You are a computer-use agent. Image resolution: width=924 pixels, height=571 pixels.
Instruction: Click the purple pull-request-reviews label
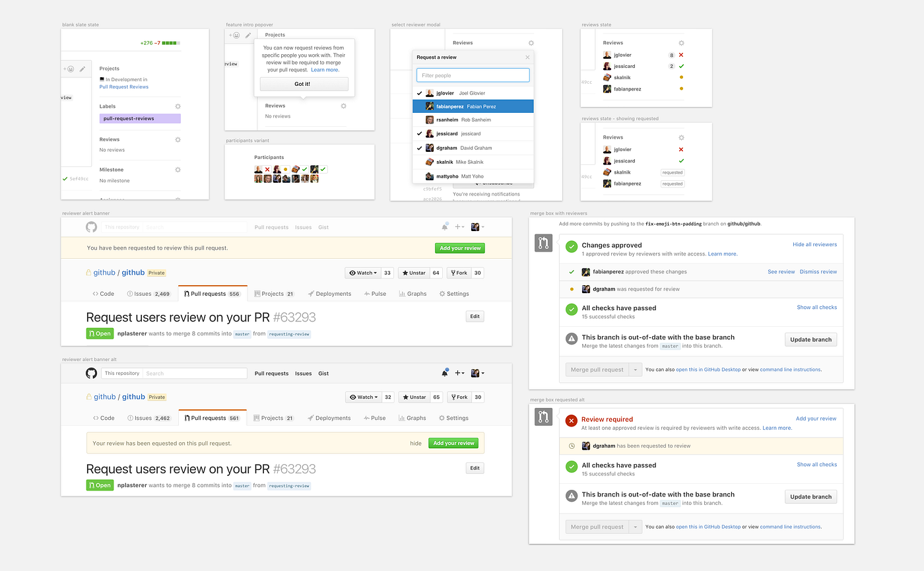pyautogui.click(x=140, y=119)
